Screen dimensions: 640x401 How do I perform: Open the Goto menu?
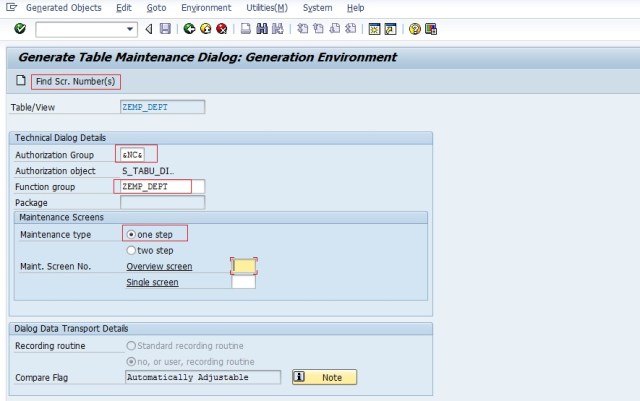[x=156, y=8]
